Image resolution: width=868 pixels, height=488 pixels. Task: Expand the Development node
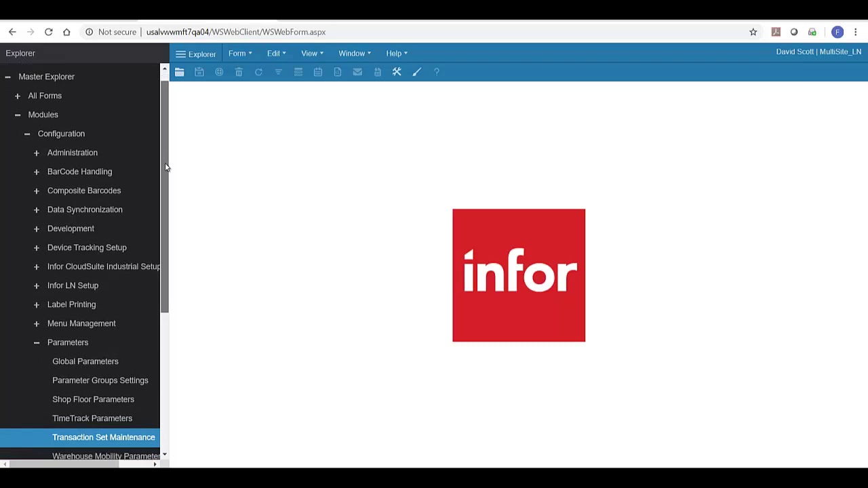[x=37, y=229]
